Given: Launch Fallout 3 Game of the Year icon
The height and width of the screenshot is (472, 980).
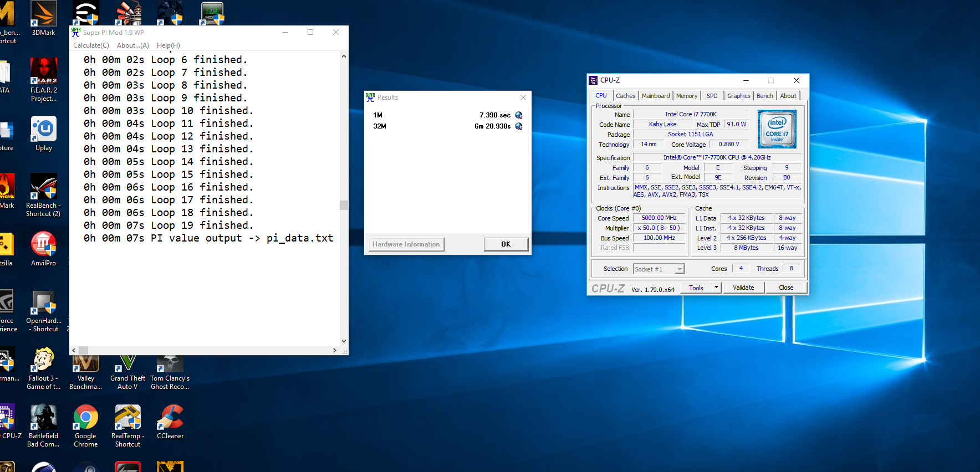Looking at the screenshot, I should click(x=43, y=368).
